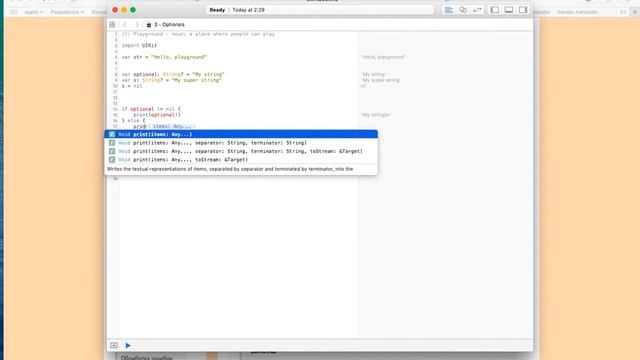Click the completion description text about textual representations
Screen dimensions: 640x360
click(x=230, y=169)
